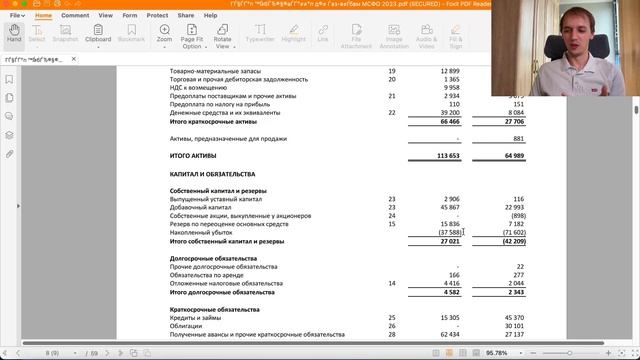Open the Rotate View dropdown arrow
Viewport: 640px width, 360px height.
(234, 47)
